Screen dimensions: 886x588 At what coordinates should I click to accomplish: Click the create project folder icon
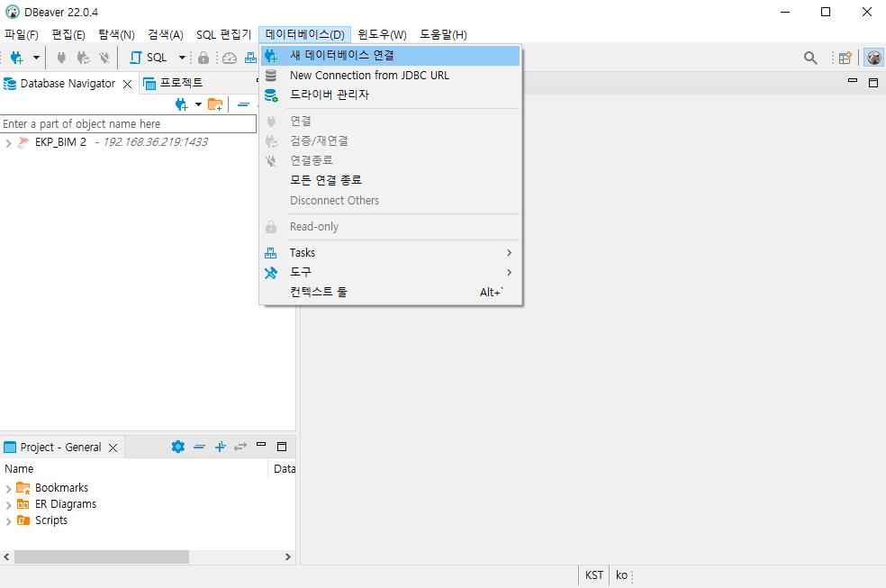(x=215, y=104)
